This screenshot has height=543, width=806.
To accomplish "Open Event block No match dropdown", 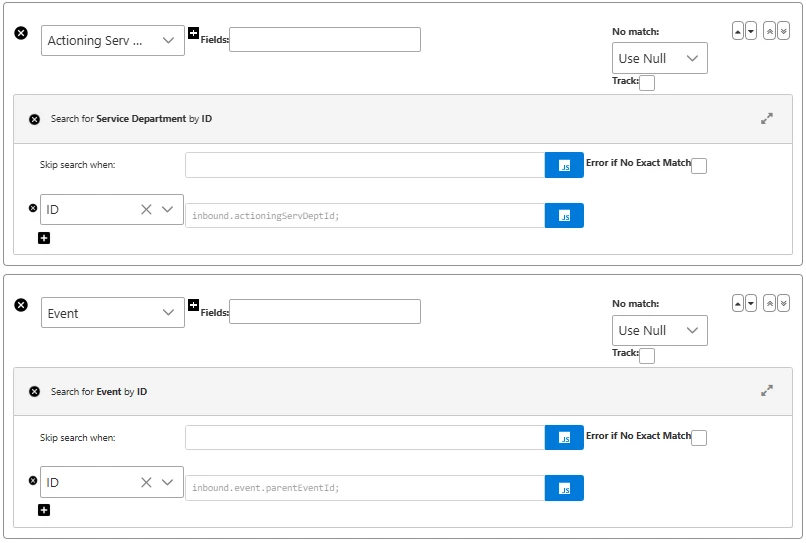I will pyautogui.click(x=659, y=331).
